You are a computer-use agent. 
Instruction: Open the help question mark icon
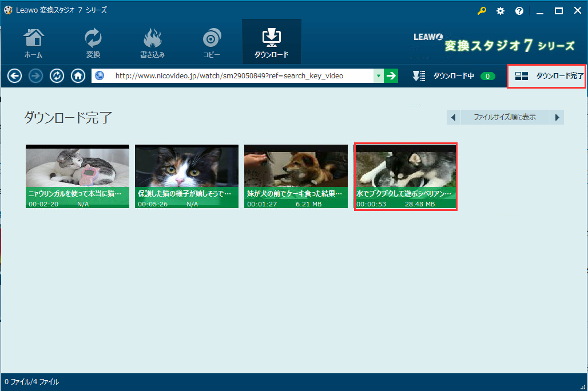point(519,11)
